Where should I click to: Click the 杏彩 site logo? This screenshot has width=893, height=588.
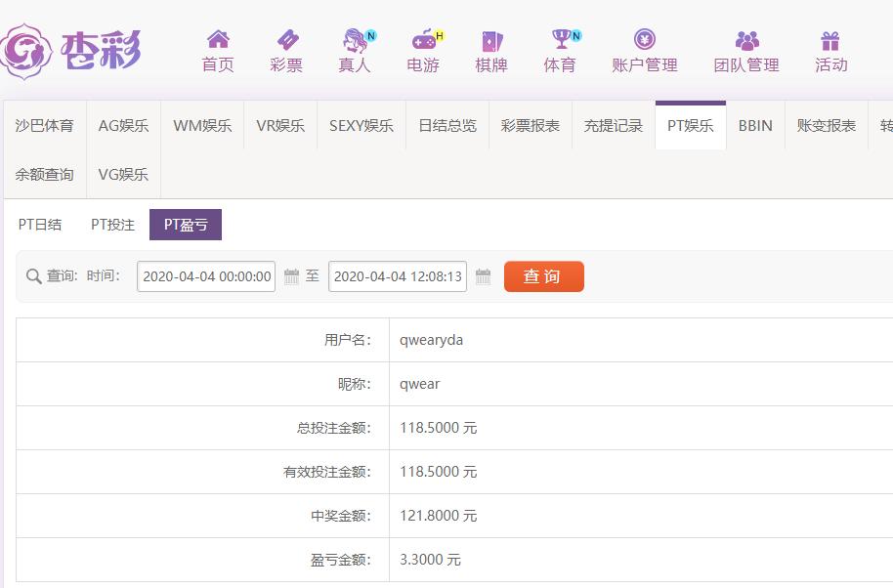tap(71, 49)
